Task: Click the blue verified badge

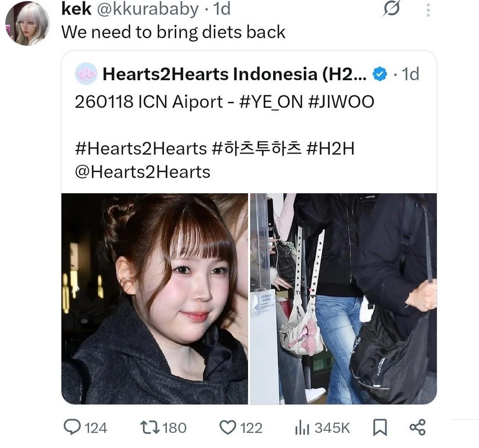Action: coord(380,74)
